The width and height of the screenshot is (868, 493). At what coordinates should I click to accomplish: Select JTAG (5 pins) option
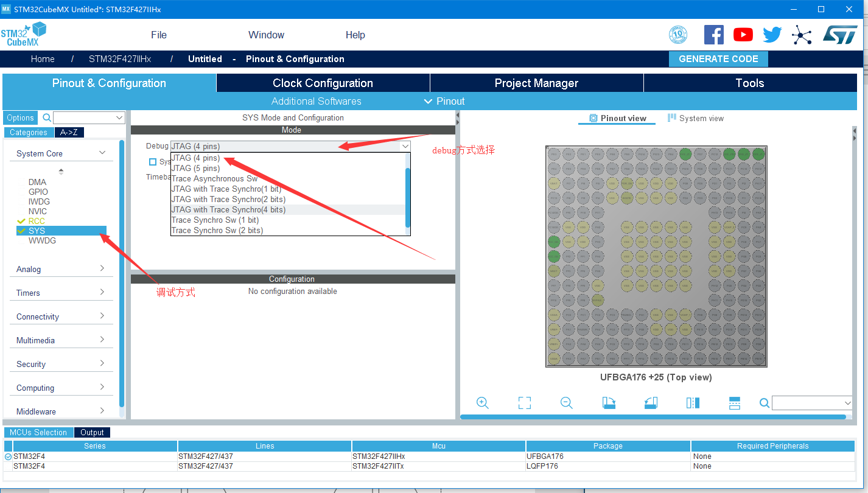tap(288, 168)
